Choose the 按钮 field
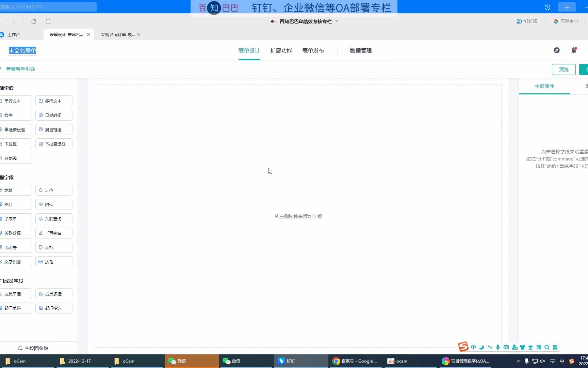This screenshot has height=368, width=588. [x=54, y=262]
